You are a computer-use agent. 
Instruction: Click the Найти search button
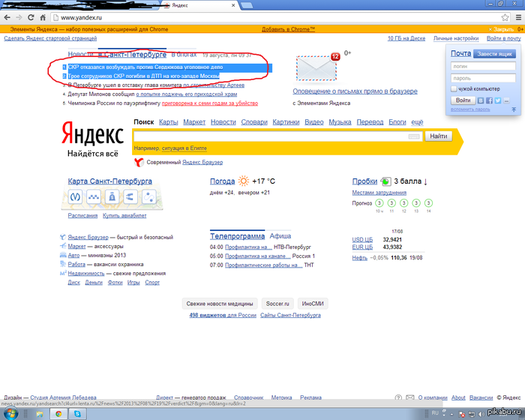pyautogui.click(x=438, y=136)
